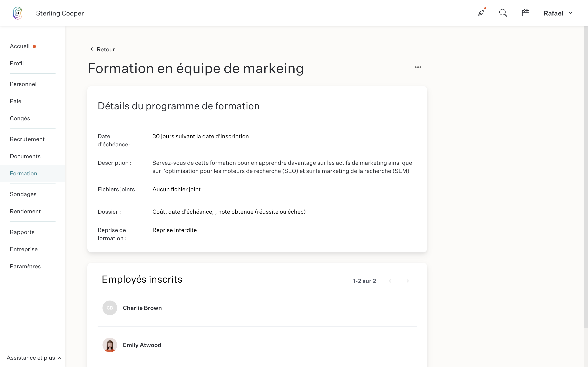The width and height of the screenshot is (588, 367).
Task: Open Paramètres from the sidebar
Action: 25,266
